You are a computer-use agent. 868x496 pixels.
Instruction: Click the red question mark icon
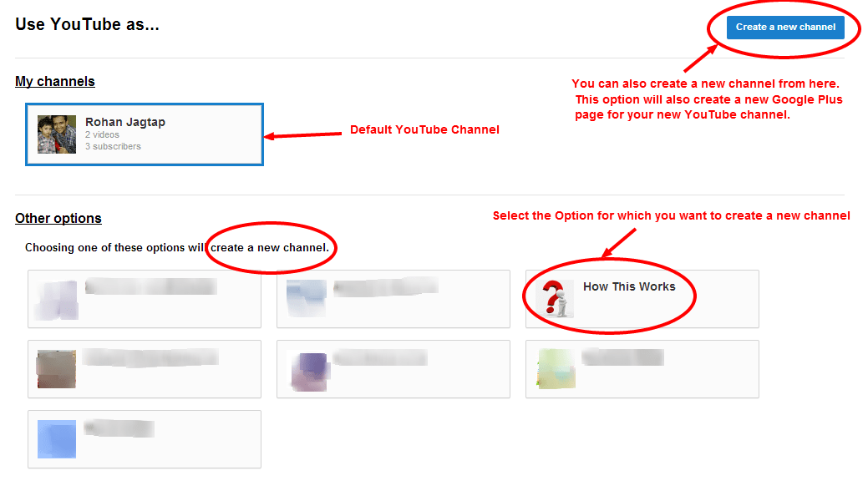click(x=555, y=298)
